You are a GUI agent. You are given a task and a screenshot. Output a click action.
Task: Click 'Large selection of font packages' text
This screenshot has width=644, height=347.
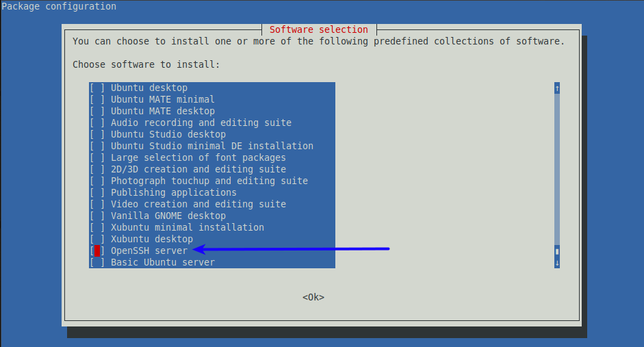click(x=198, y=157)
